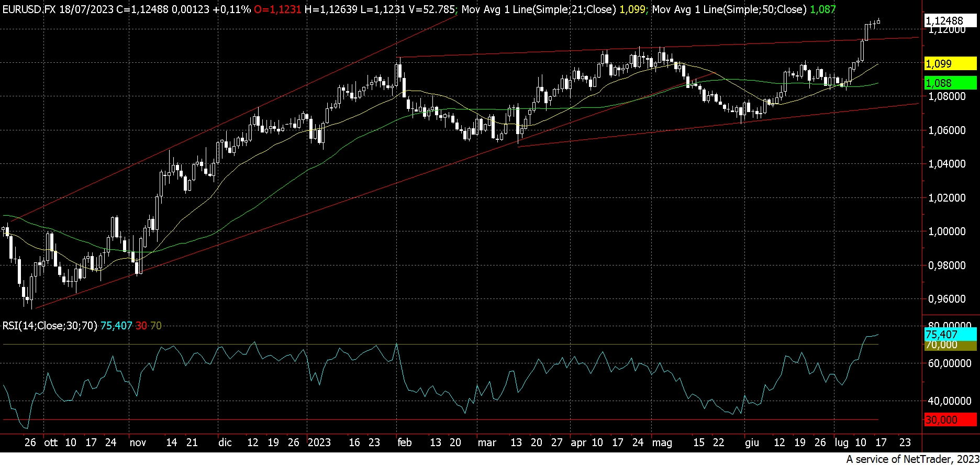Screen dimensions: 980x465
Task: Click the red 30,000 oversold level label
Action: click(x=950, y=420)
